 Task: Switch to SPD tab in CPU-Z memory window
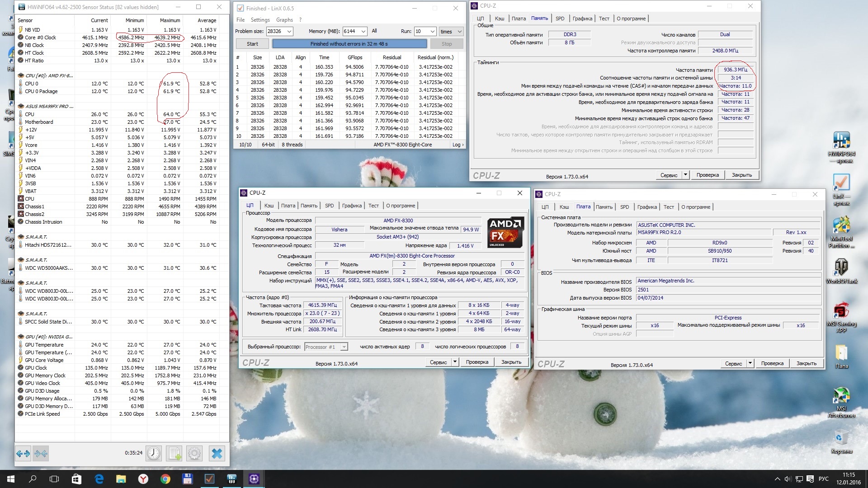(560, 19)
